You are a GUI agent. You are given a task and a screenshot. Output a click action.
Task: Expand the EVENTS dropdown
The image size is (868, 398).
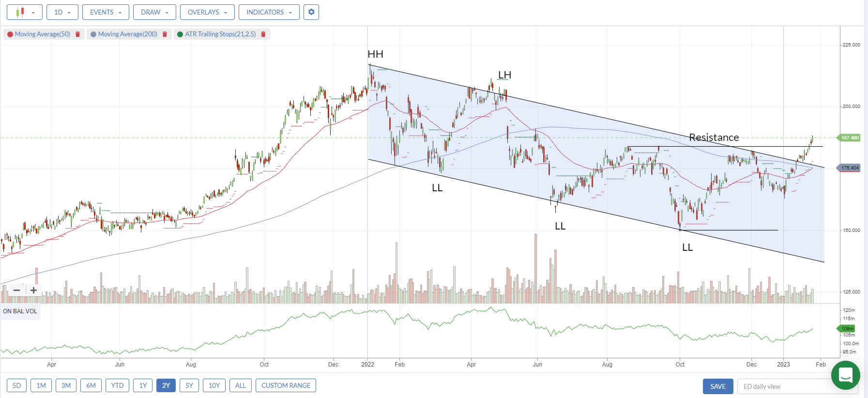pyautogui.click(x=106, y=12)
